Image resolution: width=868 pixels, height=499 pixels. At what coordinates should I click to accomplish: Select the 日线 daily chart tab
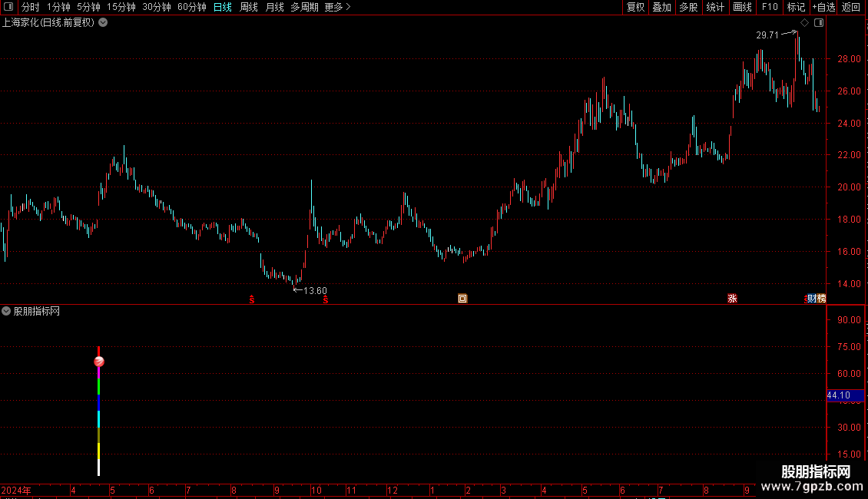click(x=223, y=7)
